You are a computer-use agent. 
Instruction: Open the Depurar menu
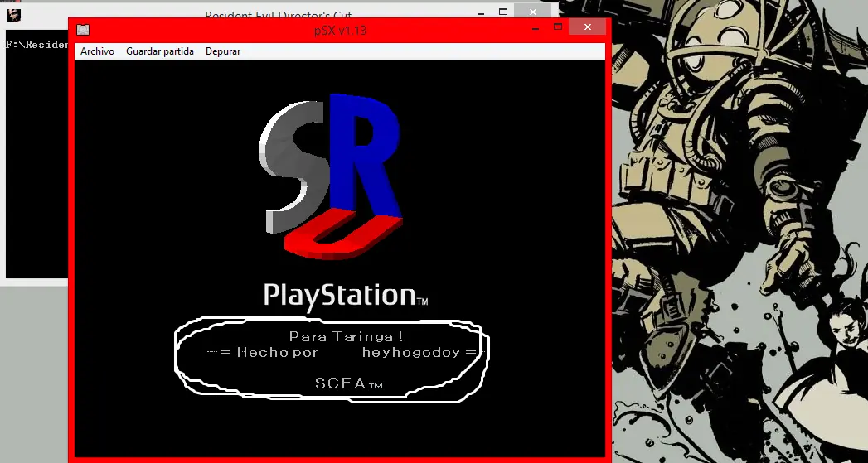click(223, 51)
